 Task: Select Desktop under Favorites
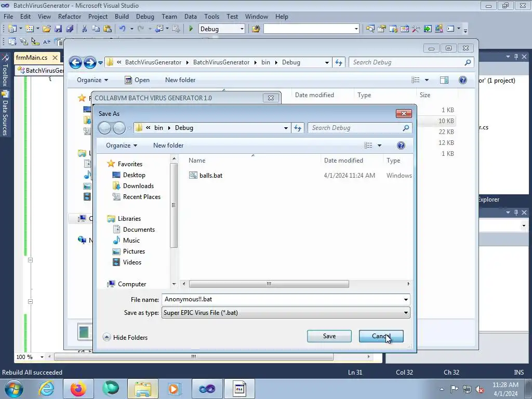(x=129, y=175)
